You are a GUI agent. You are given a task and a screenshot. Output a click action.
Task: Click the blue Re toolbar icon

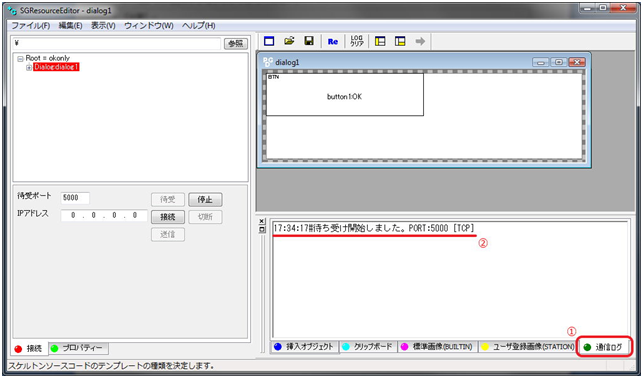[333, 41]
